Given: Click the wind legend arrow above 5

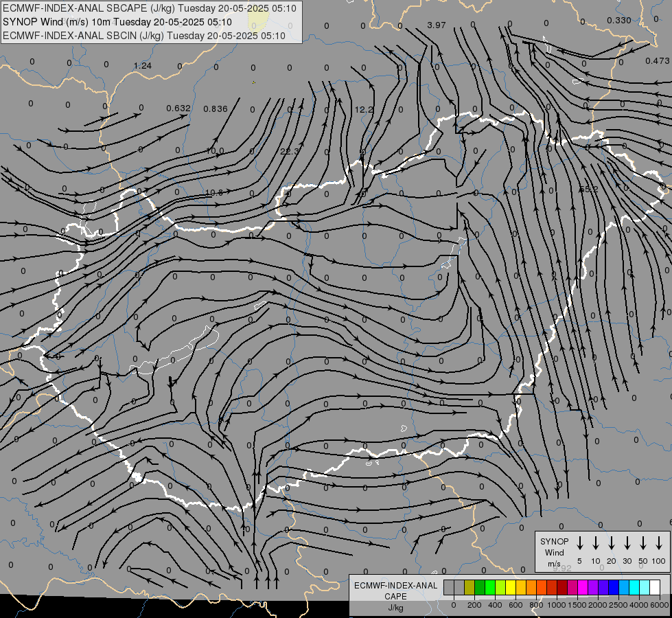Looking at the screenshot, I should pos(579,543).
